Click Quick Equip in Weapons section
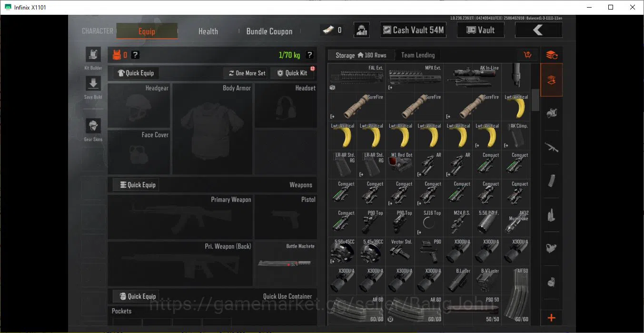The height and width of the screenshot is (333, 644). coord(136,185)
